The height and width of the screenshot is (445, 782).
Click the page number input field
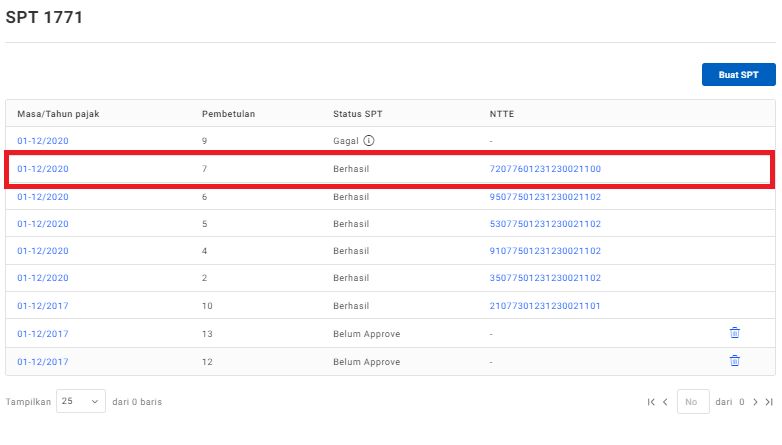(693, 402)
